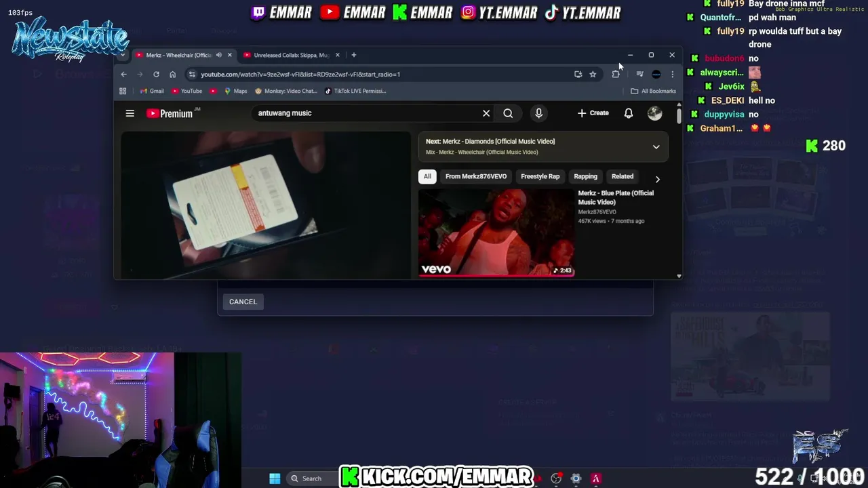
Task: Open the Chrome profile avatar
Action: coord(656,75)
